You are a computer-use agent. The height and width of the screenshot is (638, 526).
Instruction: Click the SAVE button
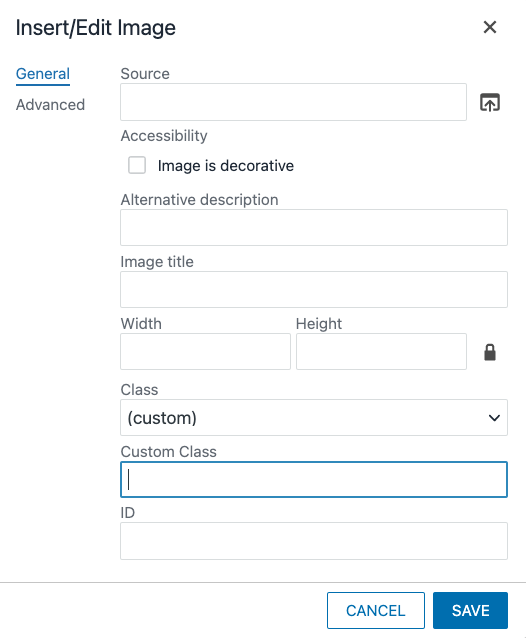470,610
